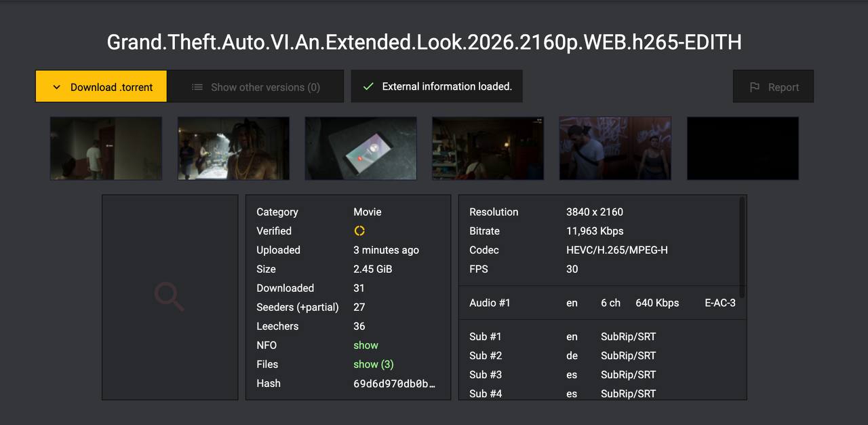Open the first screenshot thumbnail
The height and width of the screenshot is (425, 868).
[106, 148]
